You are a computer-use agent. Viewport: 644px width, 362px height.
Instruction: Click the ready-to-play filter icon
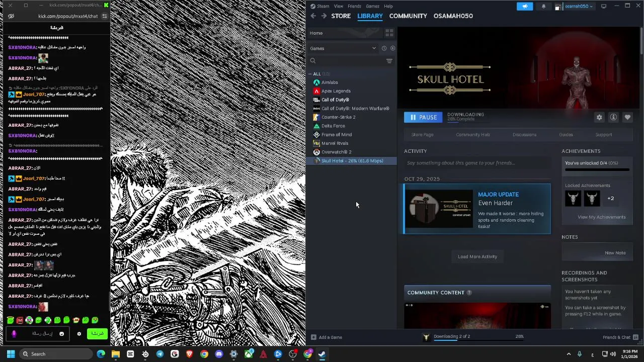(x=393, y=48)
